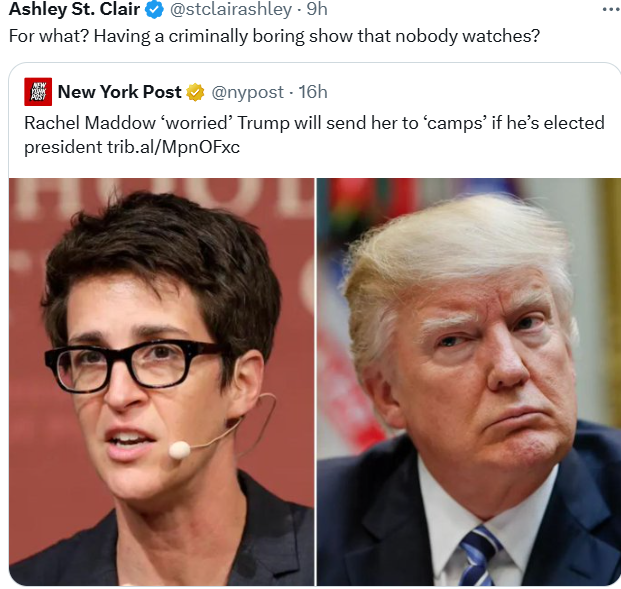Open the three-dot more options menu
Viewport: 621px width, 589px height.
pos(611,9)
